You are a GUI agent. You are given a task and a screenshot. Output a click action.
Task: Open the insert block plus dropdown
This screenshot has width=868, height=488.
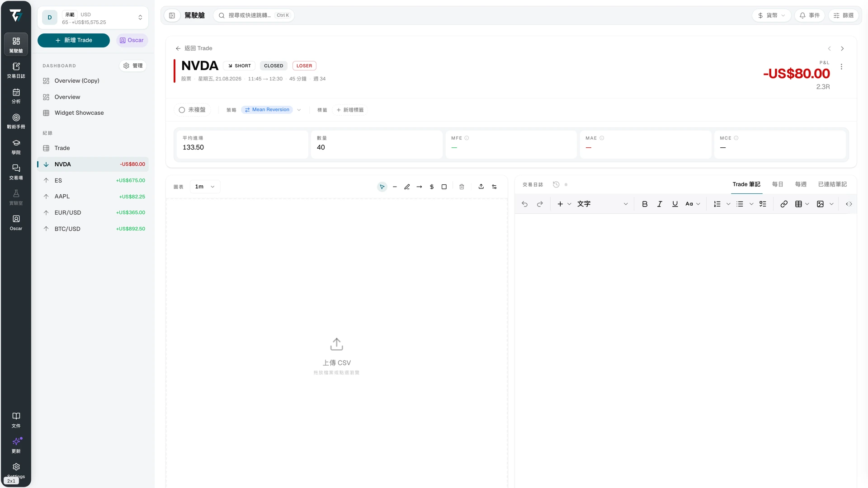coord(564,204)
